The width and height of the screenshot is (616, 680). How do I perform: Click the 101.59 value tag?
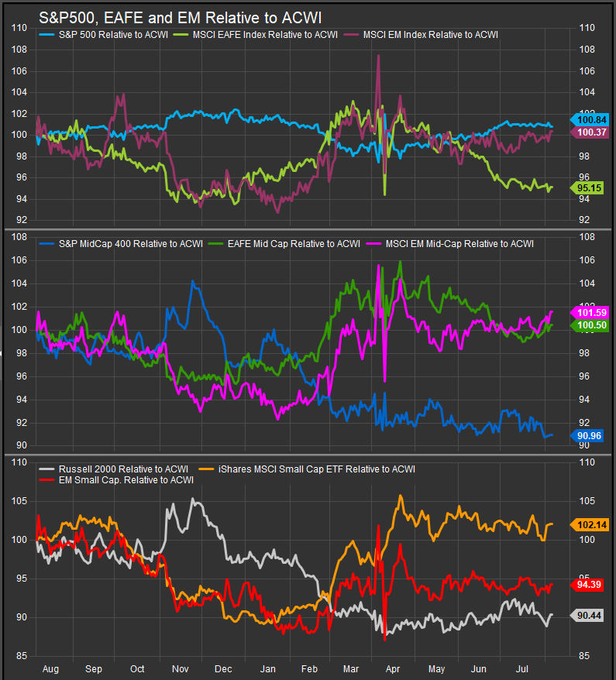click(x=590, y=313)
